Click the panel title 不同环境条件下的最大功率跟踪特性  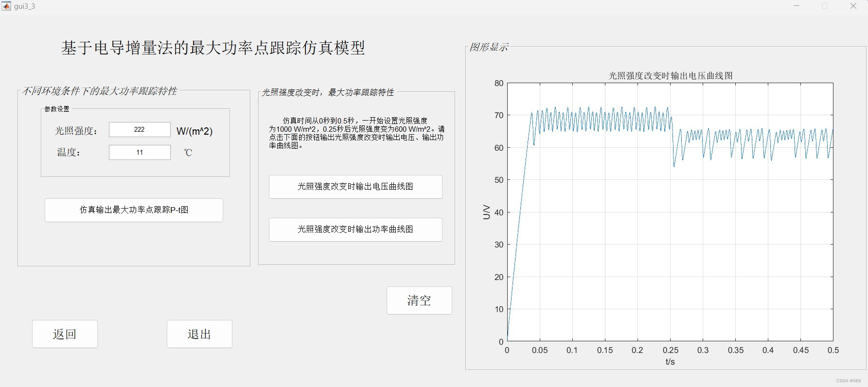click(x=100, y=91)
